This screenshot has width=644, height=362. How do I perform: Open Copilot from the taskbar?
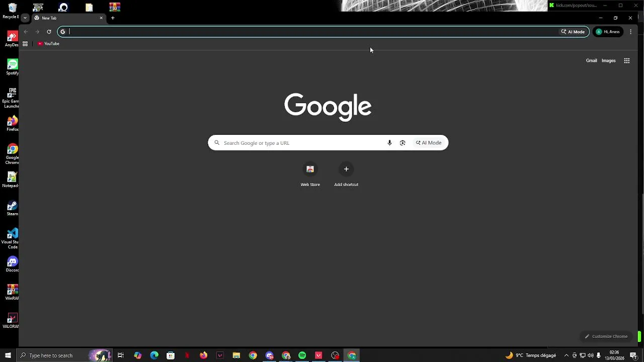point(138,355)
